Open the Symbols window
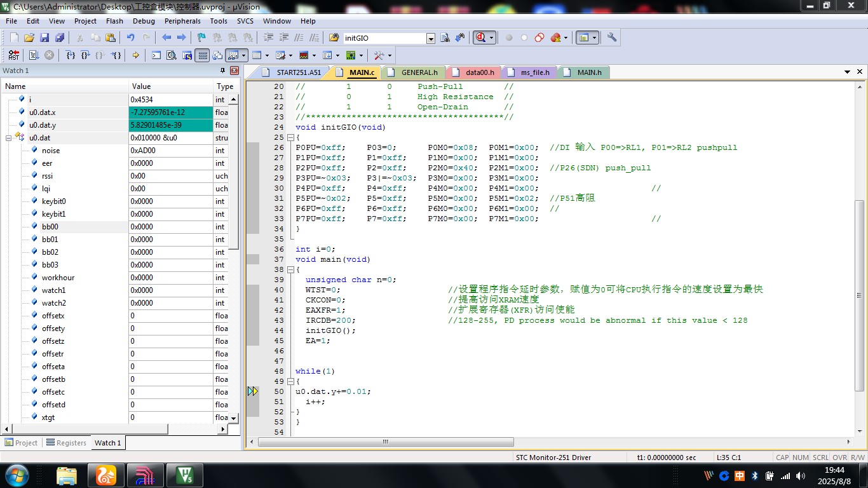868x488 pixels. (x=187, y=55)
